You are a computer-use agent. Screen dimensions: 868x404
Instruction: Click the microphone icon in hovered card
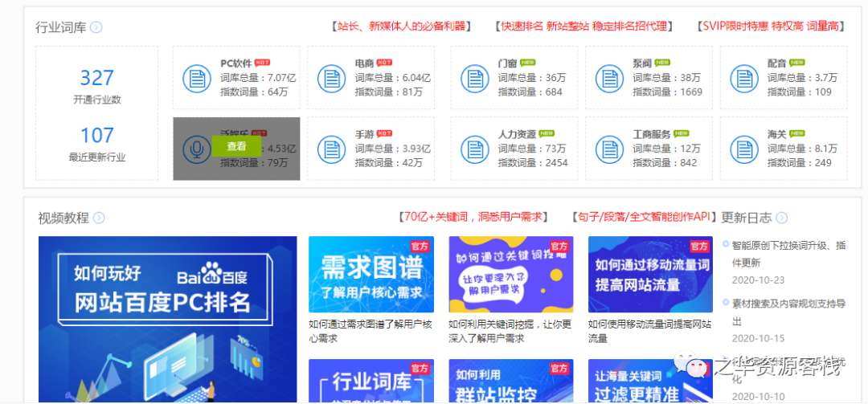197,149
